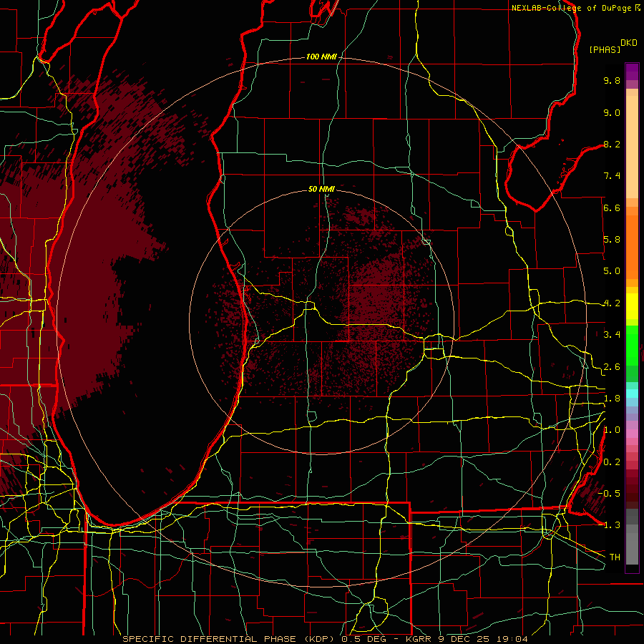This screenshot has height=644, width=644.
Task: Pick the pink band on the color bar
Action: (x=632, y=434)
